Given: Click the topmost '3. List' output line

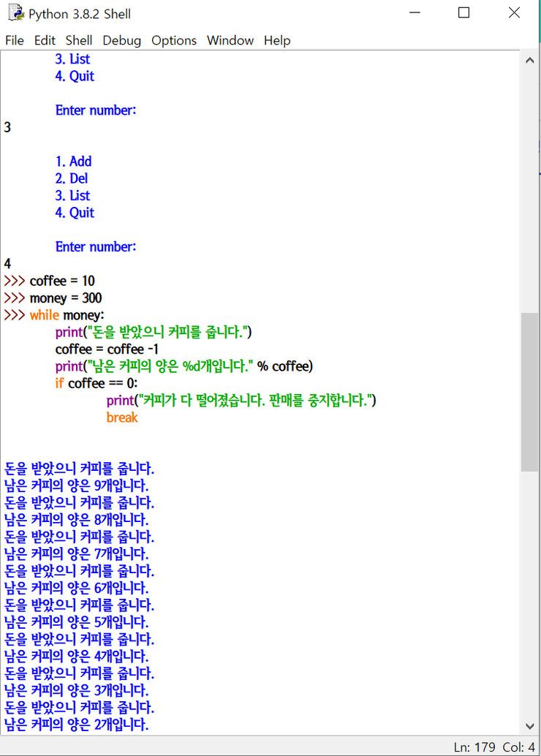Looking at the screenshot, I should click(72, 58).
